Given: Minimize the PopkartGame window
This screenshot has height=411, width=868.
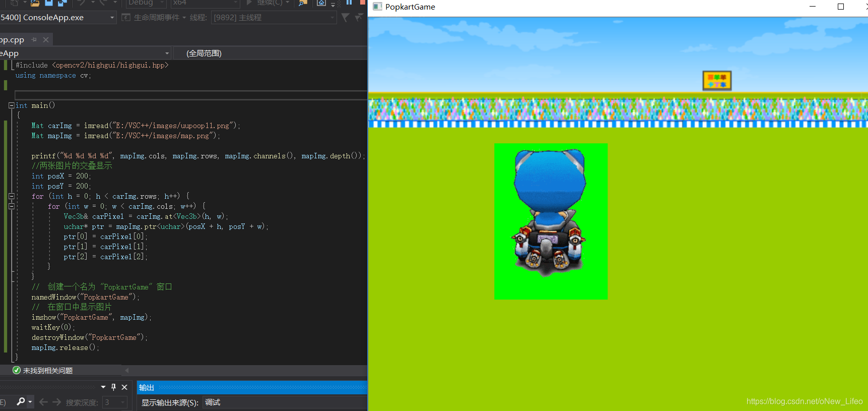Looking at the screenshot, I should coord(812,7).
